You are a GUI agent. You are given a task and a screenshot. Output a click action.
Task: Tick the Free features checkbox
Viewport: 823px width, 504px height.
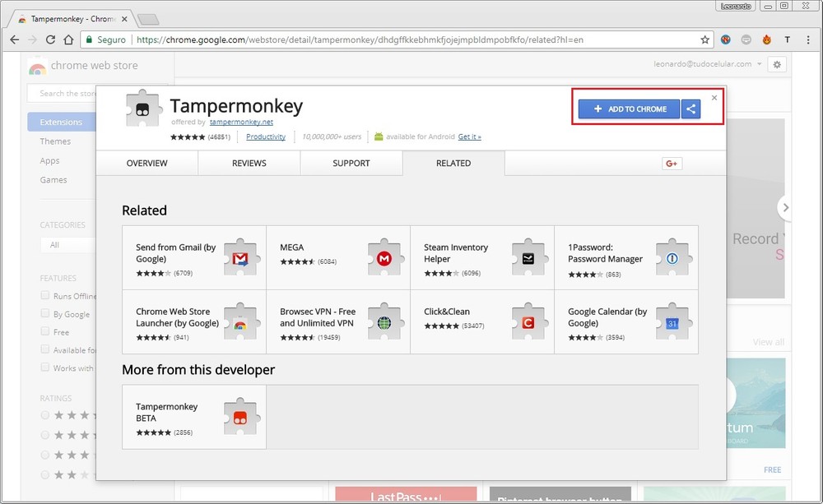[45, 332]
